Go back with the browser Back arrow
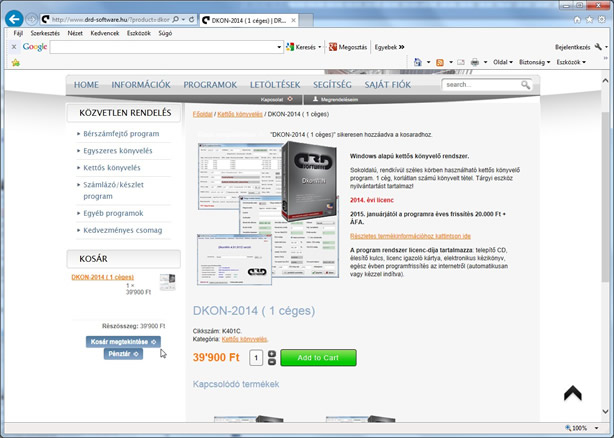 (14, 19)
